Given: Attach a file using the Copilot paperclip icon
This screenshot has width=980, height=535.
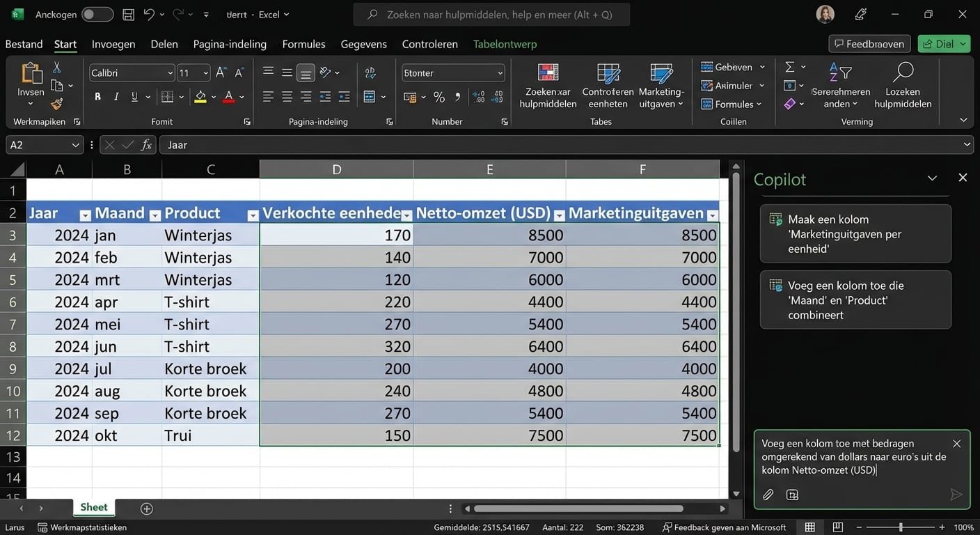Looking at the screenshot, I should tap(768, 495).
